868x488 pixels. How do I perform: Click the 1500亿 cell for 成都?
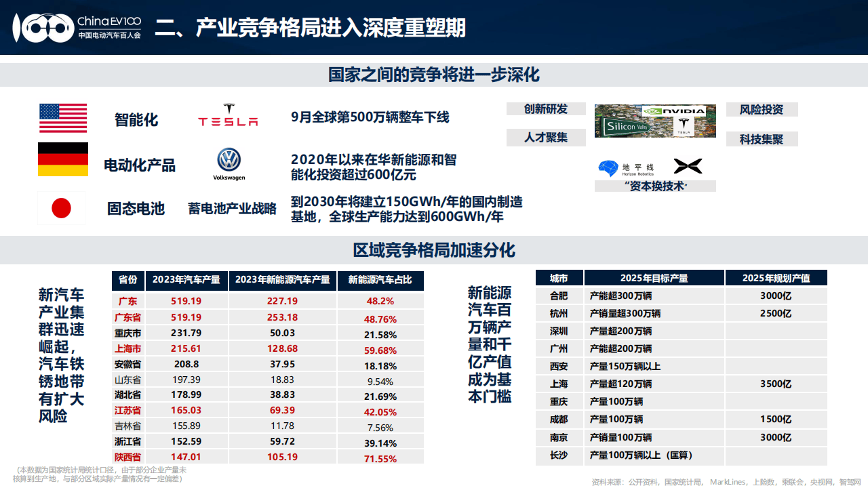click(x=776, y=419)
